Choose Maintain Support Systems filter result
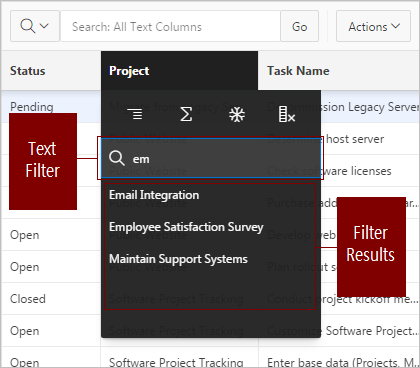This screenshot has width=420, height=368. [178, 259]
